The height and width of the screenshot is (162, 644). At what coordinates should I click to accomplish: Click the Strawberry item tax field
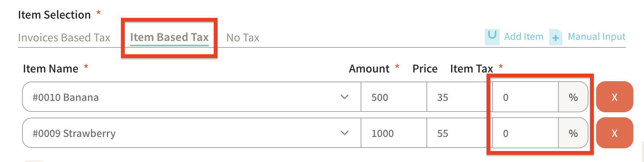coord(525,133)
